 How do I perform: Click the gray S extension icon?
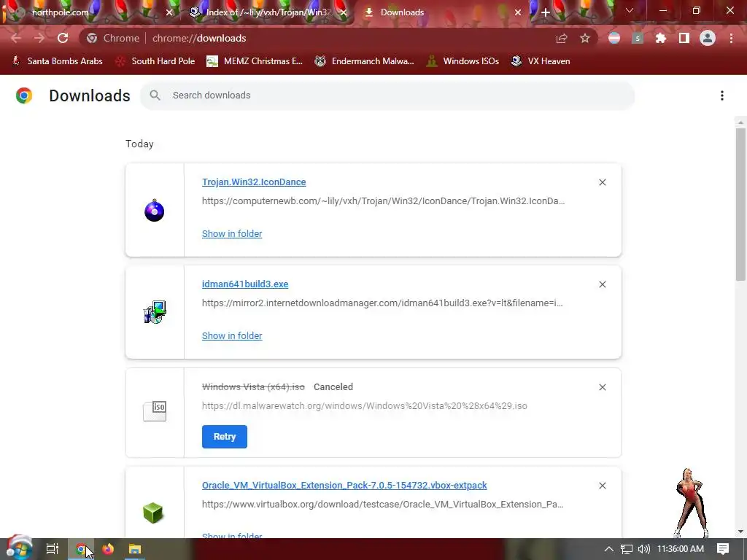(638, 38)
